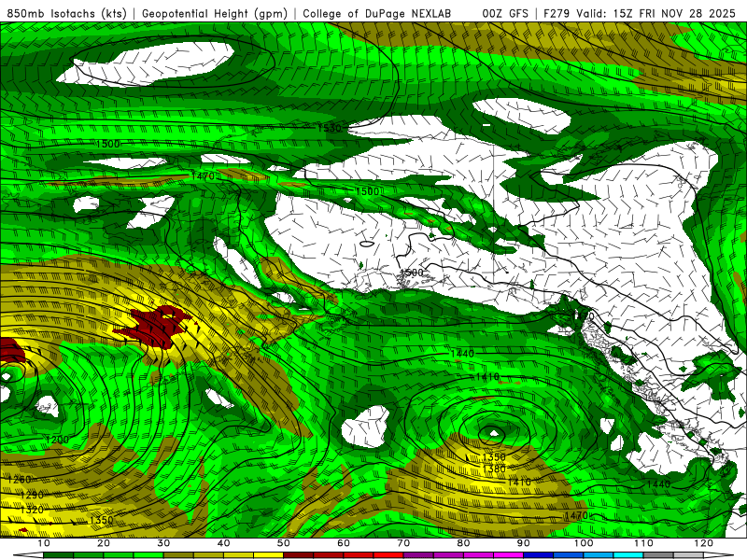Click the '00Z GFS' model run label
The width and height of the screenshot is (747, 560).
coord(505,13)
